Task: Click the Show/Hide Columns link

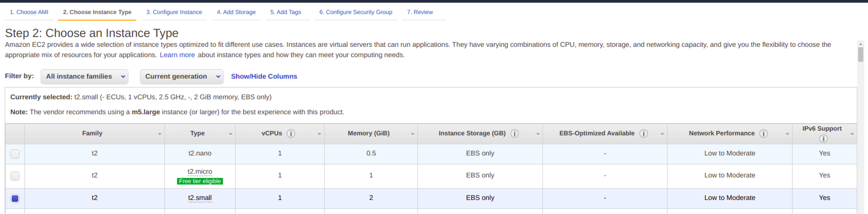Action: pyautogui.click(x=264, y=77)
